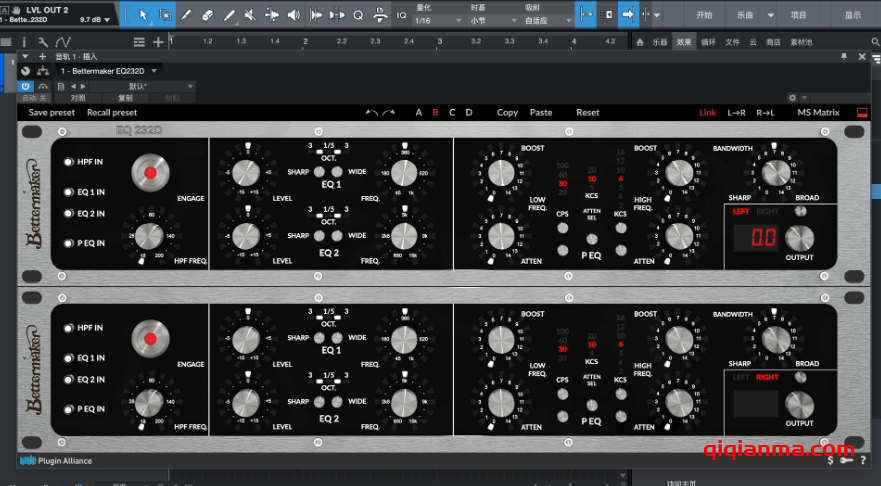
Task: Select the eraser tool in toolbar
Action: [x=207, y=14]
